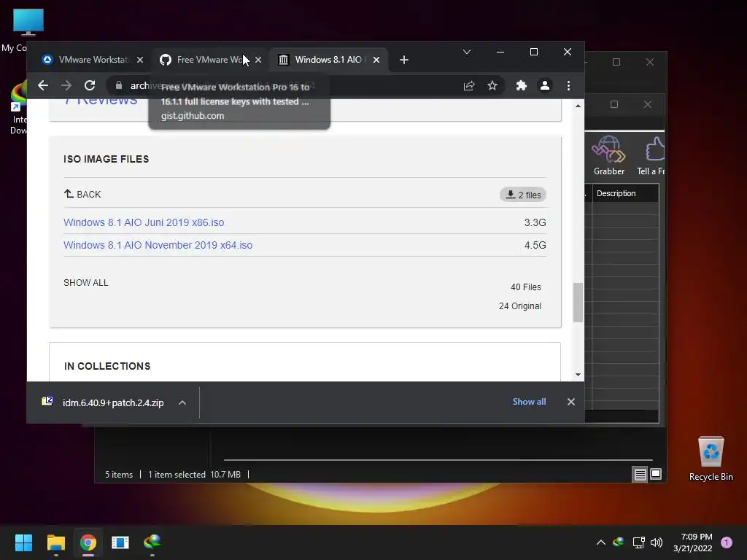Open the notification badge in tray
Screen dimensions: 747x560
click(727, 542)
